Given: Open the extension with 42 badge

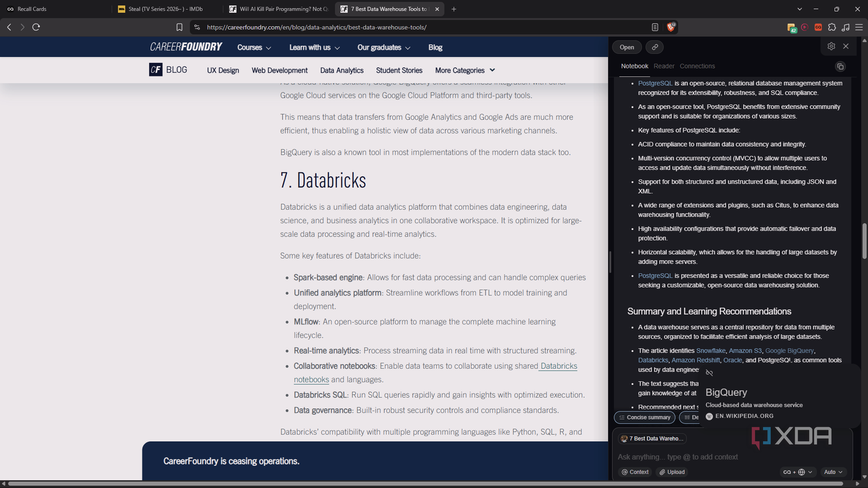Looking at the screenshot, I should point(792,27).
